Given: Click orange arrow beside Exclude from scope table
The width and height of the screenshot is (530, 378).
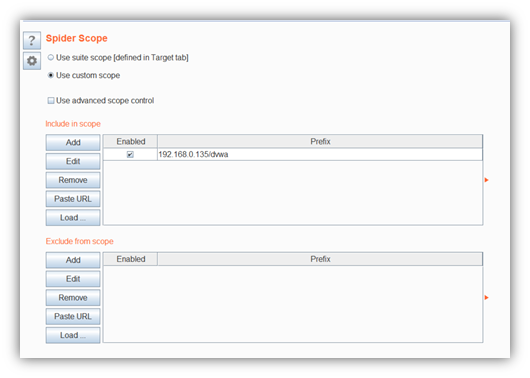Looking at the screenshot, I should [486, 298].
